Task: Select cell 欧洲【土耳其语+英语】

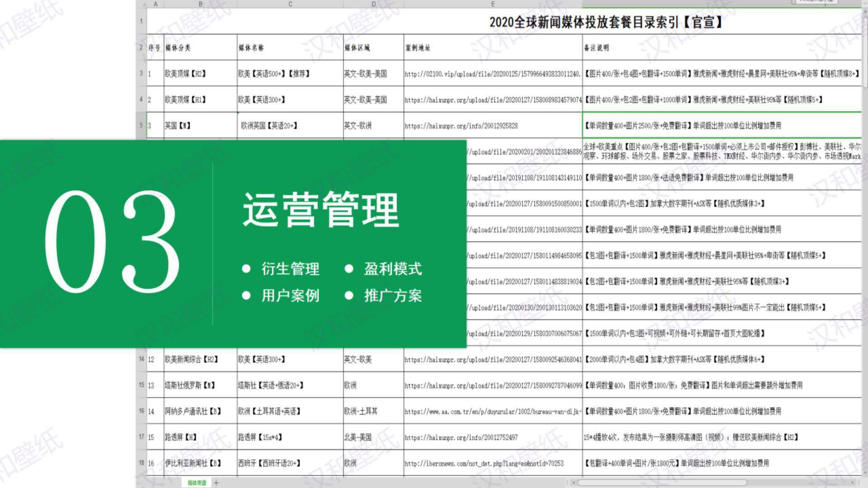Action: pyautogui.click(x=290, y=411)
